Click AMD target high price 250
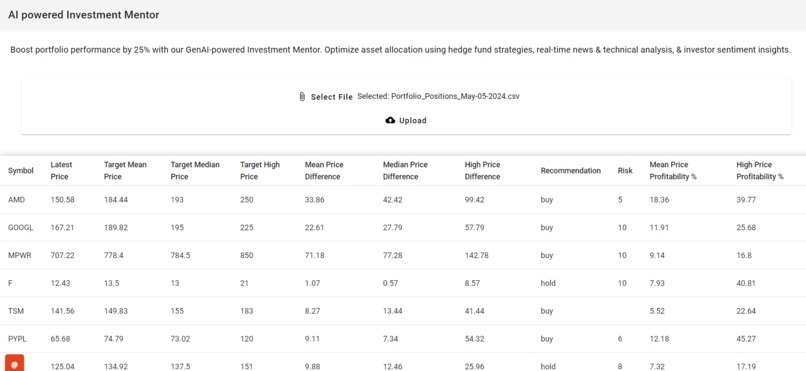The height and width of the screenshot is (371, 806). coord(247,200)
